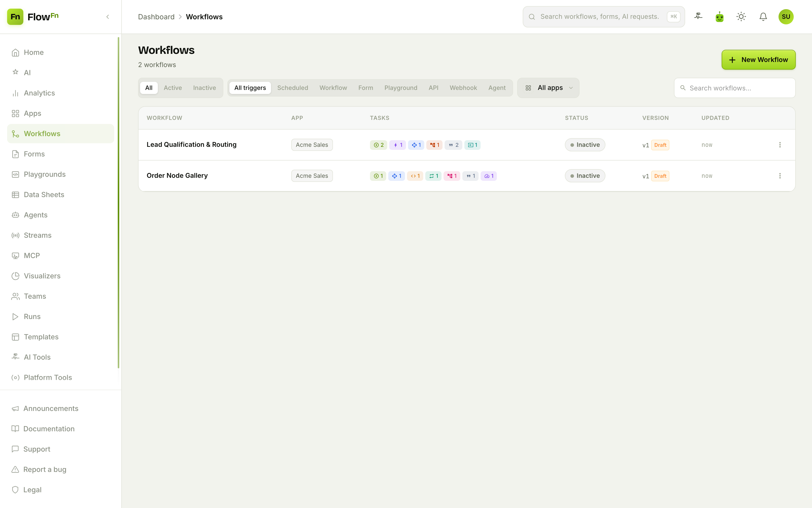This screenshot has width=812, height=508.
Task: Toggle the light/dark theme sun icon
Action: (x=741, y=17)
